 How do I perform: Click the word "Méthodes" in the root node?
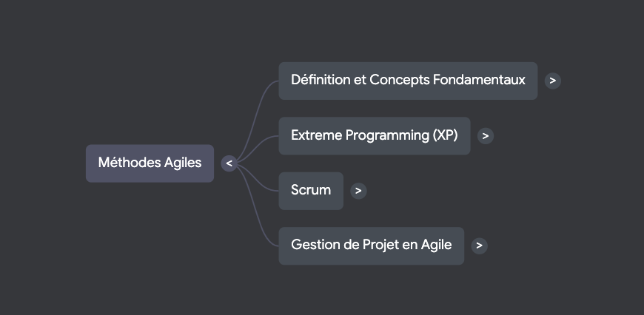130,163
